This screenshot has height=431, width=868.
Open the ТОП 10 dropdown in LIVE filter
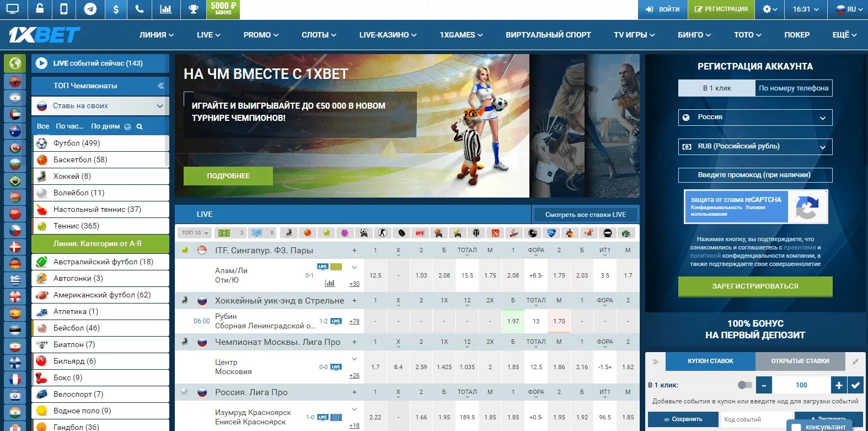coord(195,233)
